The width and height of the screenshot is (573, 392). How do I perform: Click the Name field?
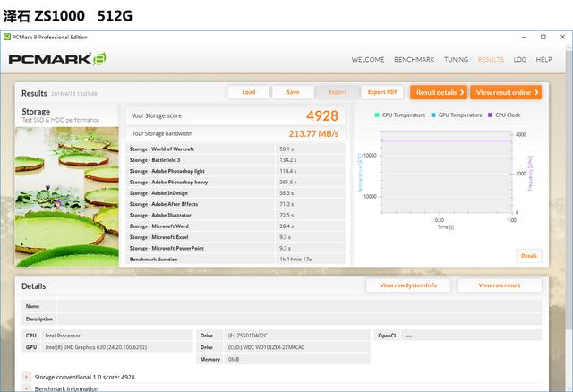click(x=299, y=306)
